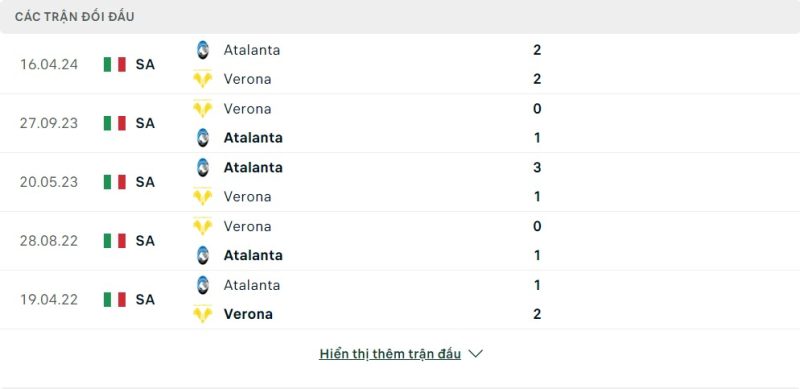
Task: Open Atalanta team name in 20.05.23 match
Action: tap(253, 167)
